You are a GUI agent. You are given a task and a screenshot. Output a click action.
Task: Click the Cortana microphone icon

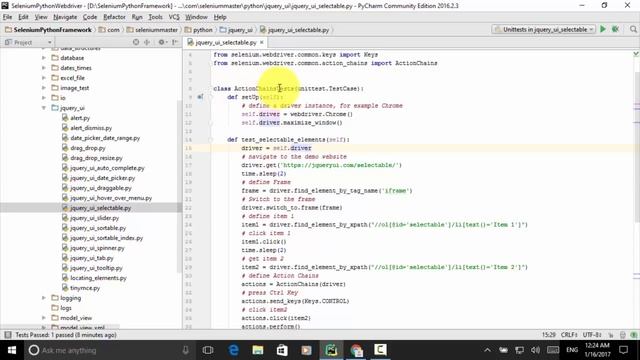[x=186, y=350]
